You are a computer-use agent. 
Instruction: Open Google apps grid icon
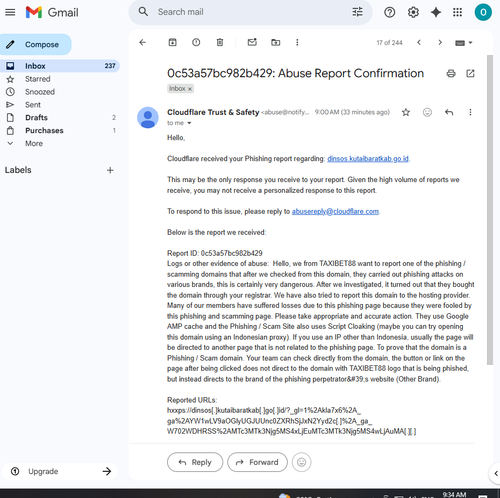coord(457,12)
